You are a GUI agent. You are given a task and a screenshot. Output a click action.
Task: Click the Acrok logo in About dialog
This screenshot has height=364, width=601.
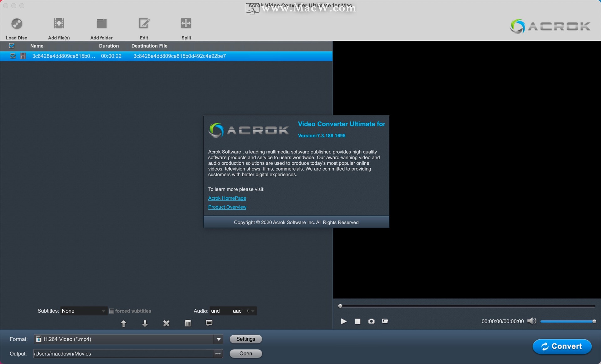[249, 130]
